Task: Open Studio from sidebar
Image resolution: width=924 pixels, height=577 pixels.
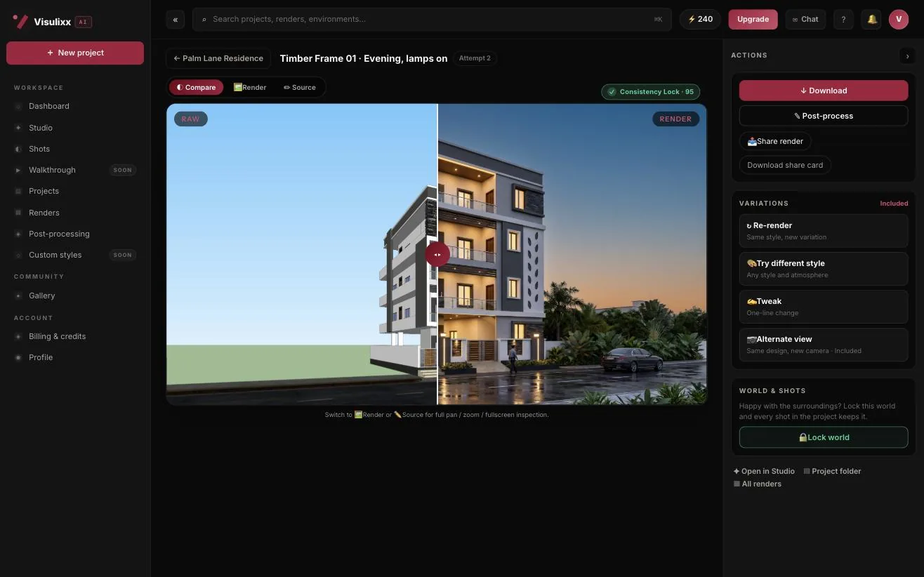Action: pyautogui.click(x=75, y=128)
